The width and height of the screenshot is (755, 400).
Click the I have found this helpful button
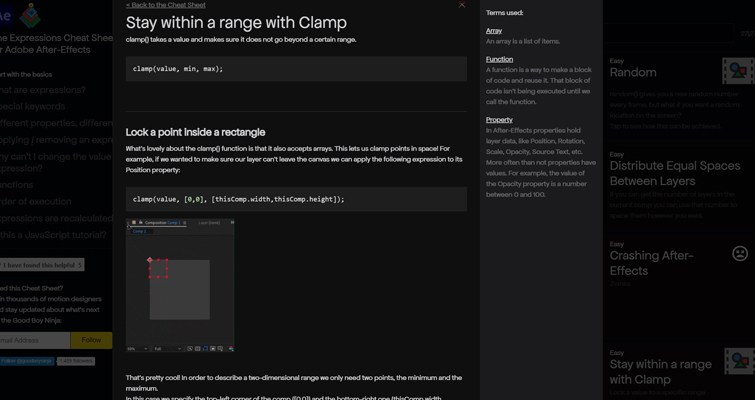pyautogui.click(x=42, y=265)
